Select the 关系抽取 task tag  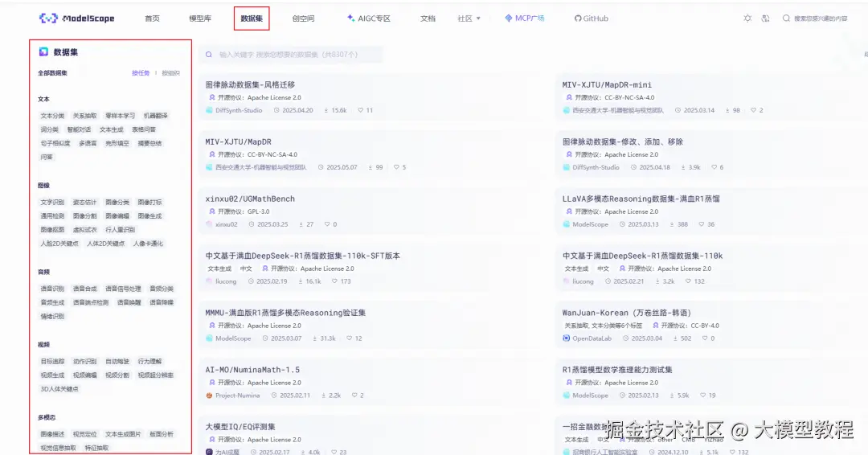84,116
